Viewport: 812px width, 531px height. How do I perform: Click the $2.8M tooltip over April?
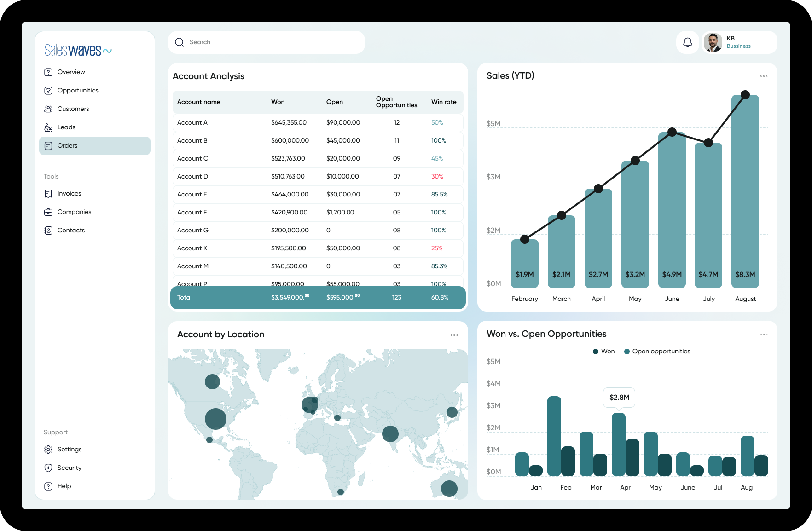click(619, 398)
